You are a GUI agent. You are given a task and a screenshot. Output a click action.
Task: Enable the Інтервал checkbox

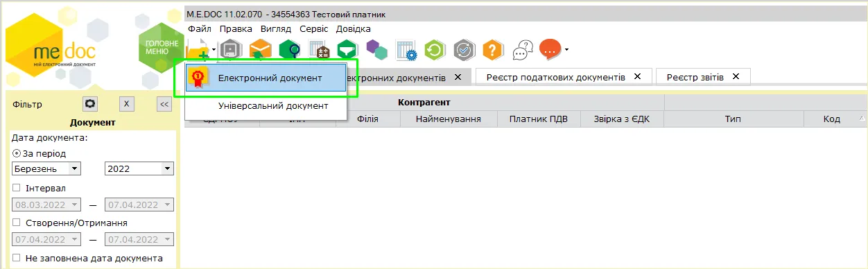pyautogui.click(x=17, y=188)
